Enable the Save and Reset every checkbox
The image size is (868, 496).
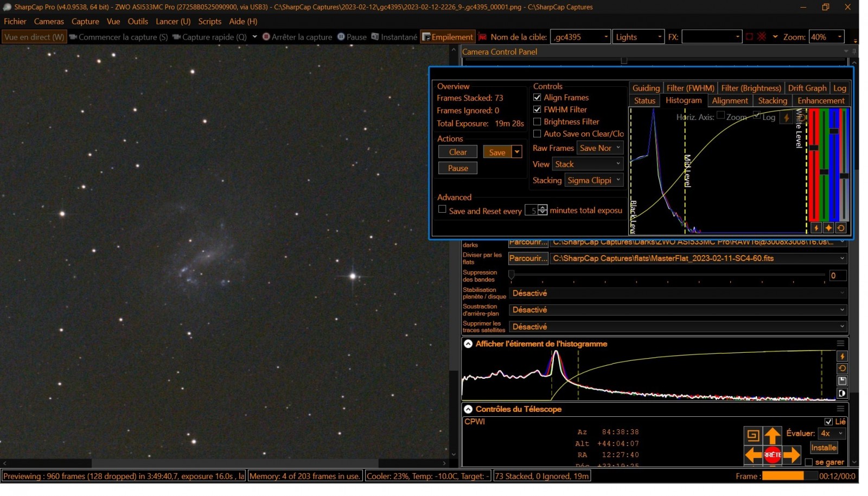(442, 209)
